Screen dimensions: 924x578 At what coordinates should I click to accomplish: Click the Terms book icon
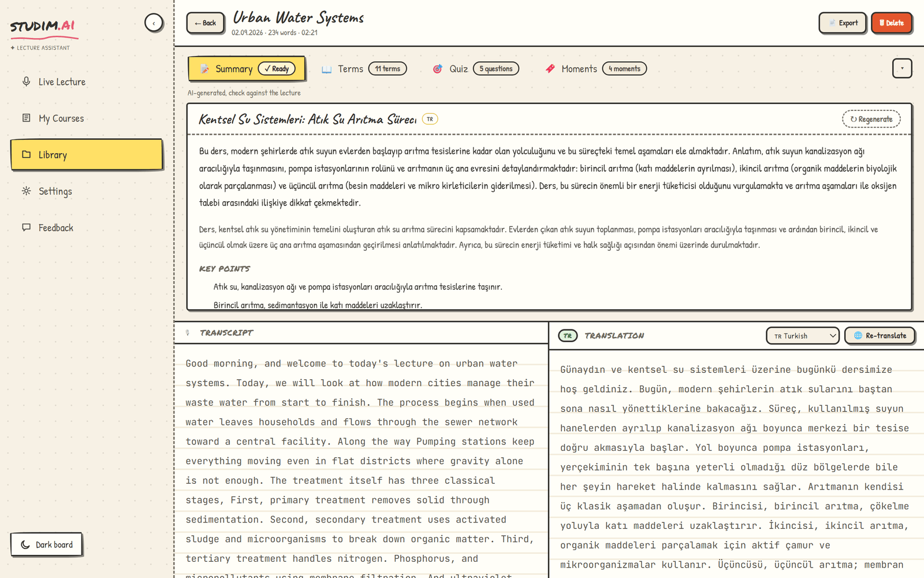[x=327, y=69]
